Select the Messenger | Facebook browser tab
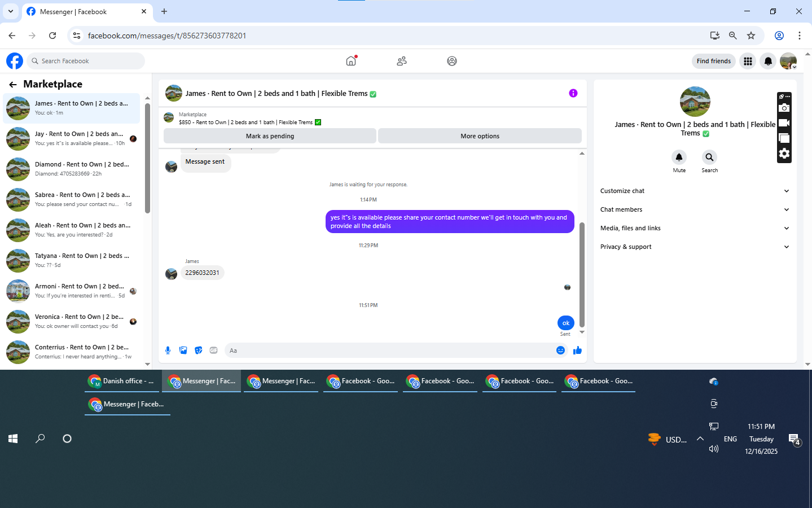 coord(86,11)
